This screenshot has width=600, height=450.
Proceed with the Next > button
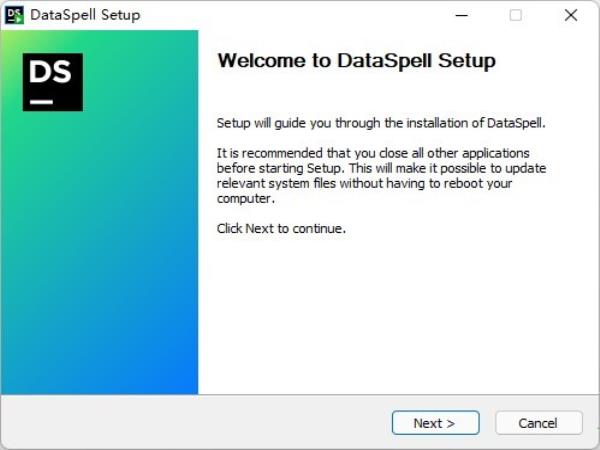[435, 423]
